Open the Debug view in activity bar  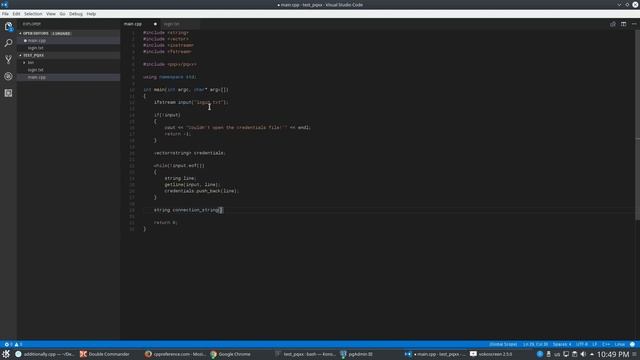8,76
